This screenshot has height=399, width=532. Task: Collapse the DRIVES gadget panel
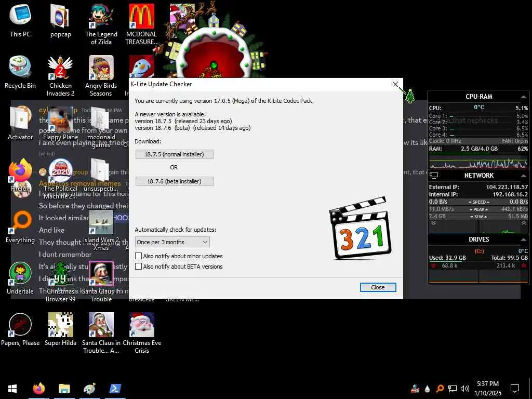tap(524, 240)
